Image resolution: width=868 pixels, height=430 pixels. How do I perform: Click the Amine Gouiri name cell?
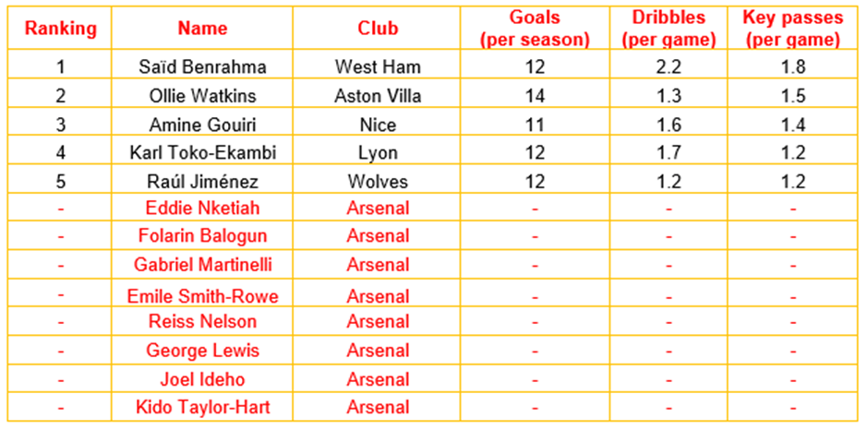pos(202,125)
